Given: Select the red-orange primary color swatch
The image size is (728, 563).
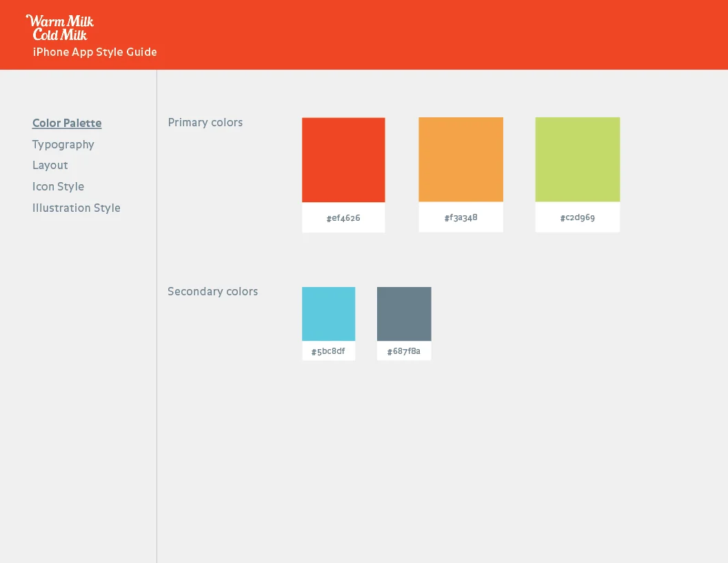Looking at the screenshot, I should click(x=343, y=160).
